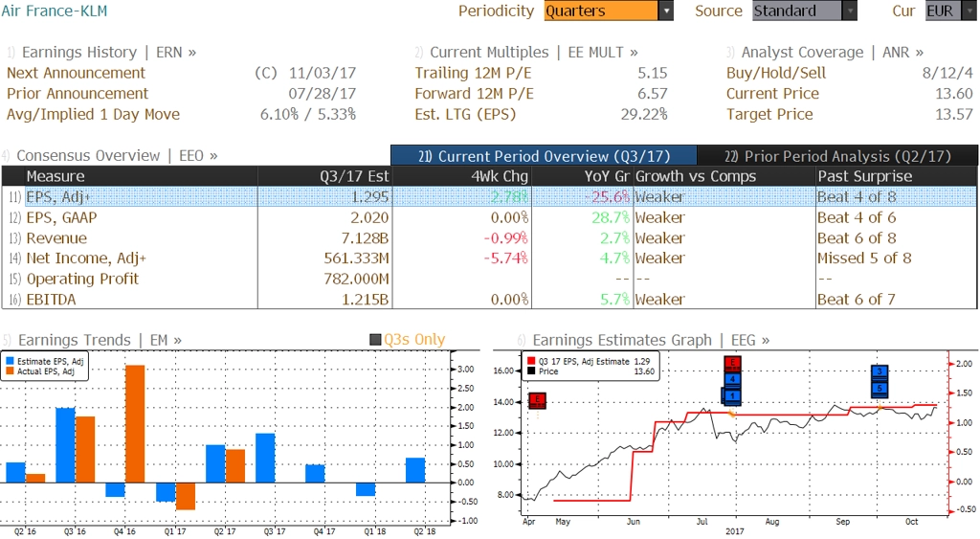Open Consensus Overview EEO link
Screen dimensions: 980x539
(x=117, y=156)
